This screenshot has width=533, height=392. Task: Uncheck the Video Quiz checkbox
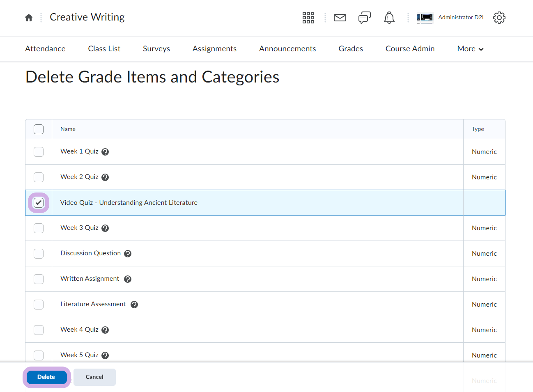[39, 203]
